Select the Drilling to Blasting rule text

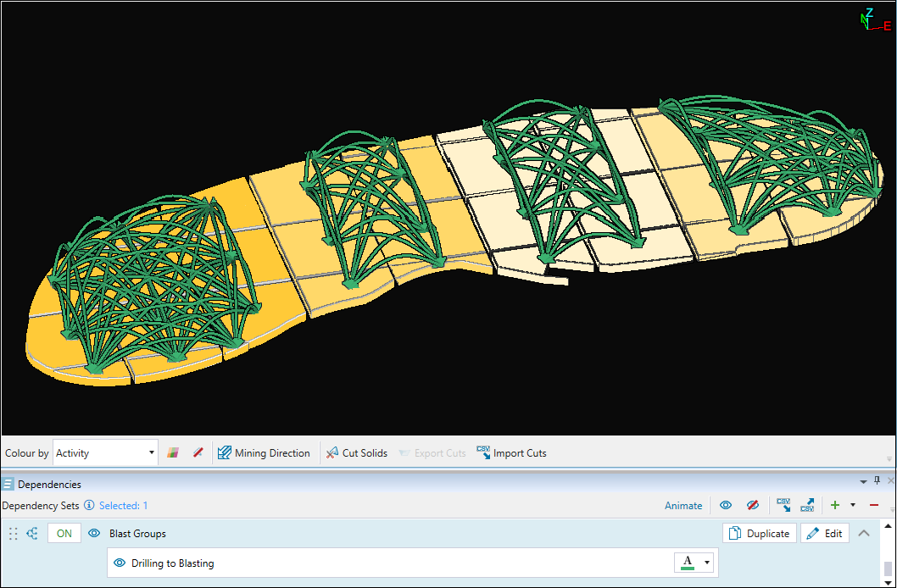point(173,563)
